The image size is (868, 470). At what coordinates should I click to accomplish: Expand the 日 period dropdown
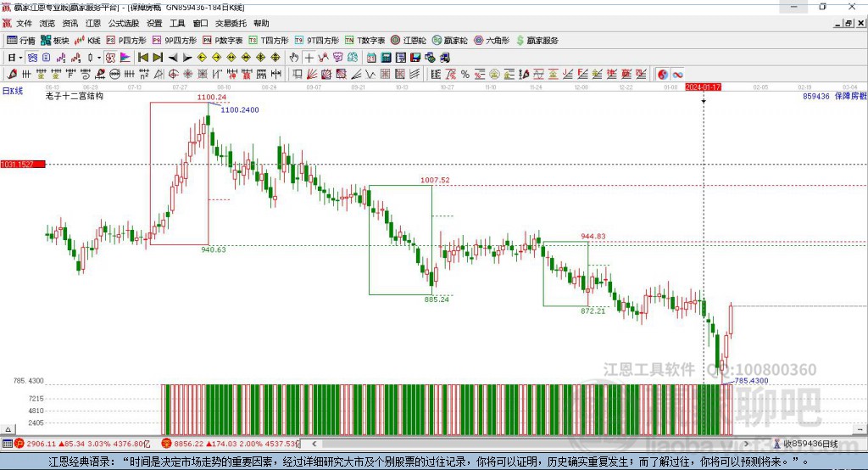[x=20, y=58]
